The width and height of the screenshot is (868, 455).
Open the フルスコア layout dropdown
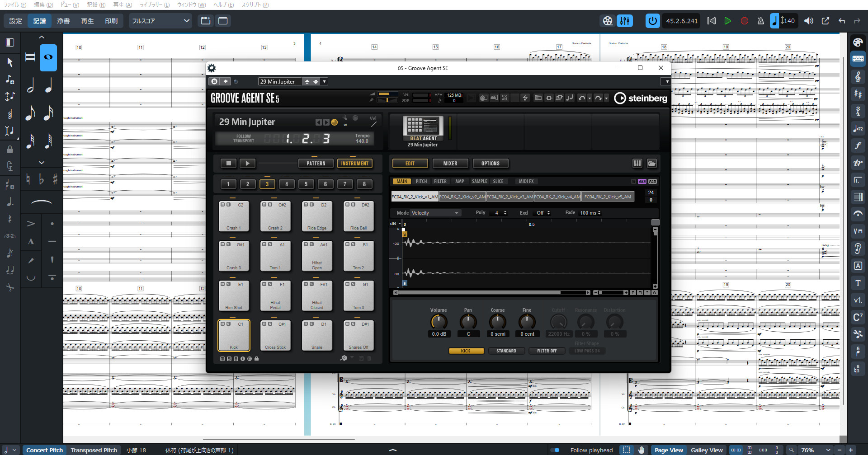pos(160,21)
